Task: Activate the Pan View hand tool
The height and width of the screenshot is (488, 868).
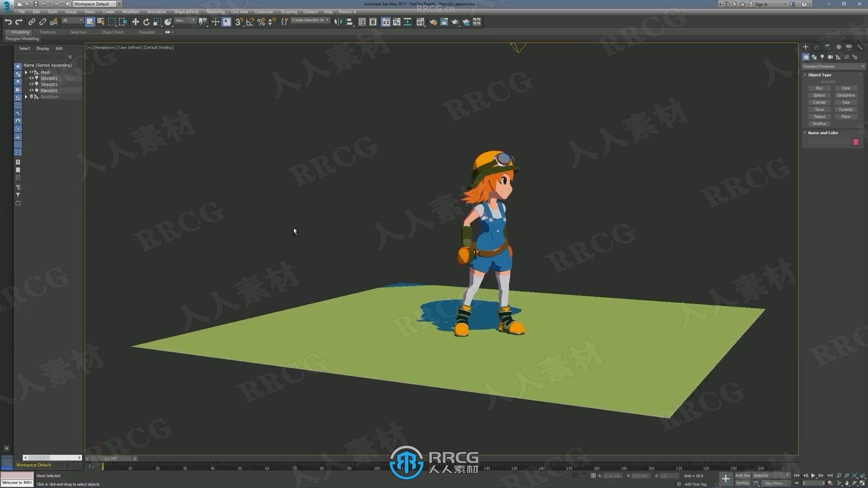Action: [847, 483]
